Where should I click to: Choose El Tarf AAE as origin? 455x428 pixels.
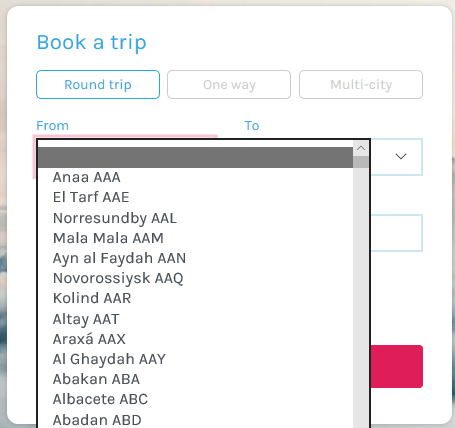195,197
